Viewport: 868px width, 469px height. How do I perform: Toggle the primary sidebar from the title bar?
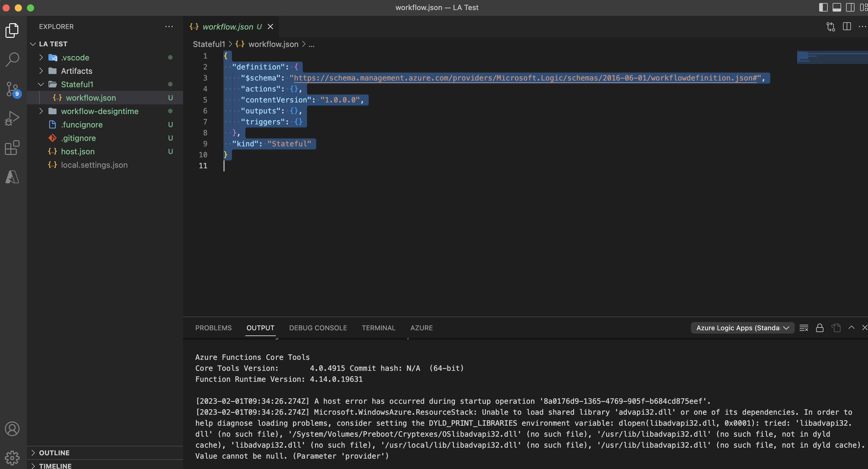[823, 7]
